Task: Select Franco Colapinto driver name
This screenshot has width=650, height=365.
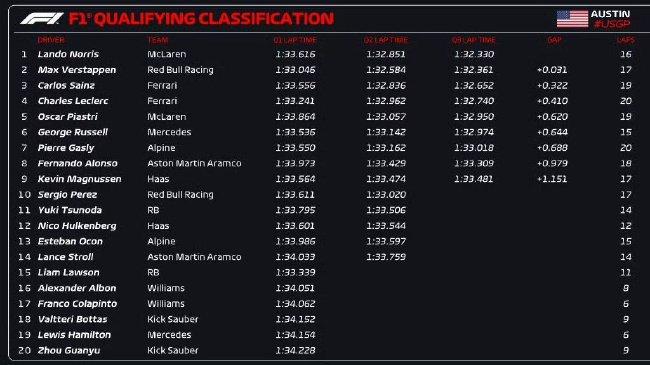Action: 77,304
